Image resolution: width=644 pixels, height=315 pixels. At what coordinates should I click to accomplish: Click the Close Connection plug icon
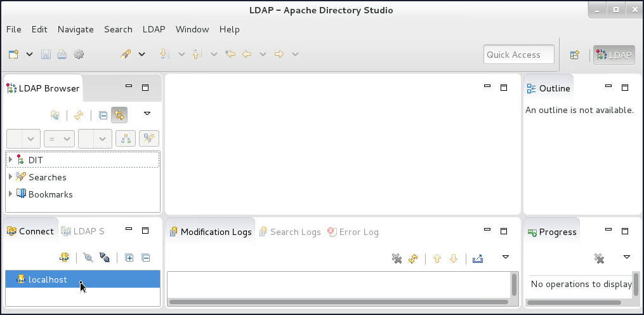tap(105, 258)
